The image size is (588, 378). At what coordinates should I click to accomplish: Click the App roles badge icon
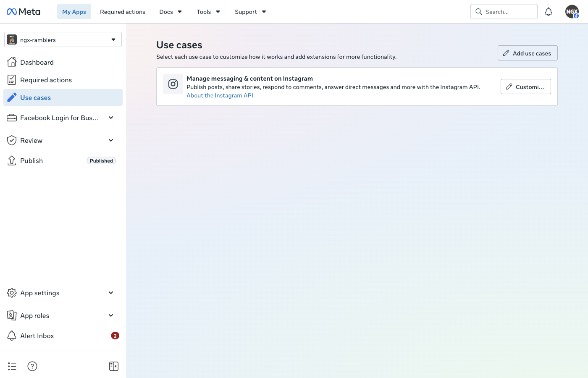[12, 315]
